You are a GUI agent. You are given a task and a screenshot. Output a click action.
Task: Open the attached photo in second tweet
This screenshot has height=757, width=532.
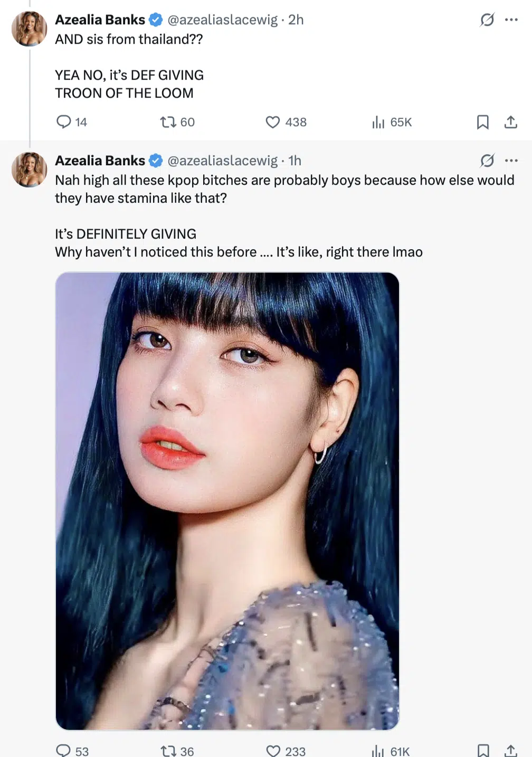tap(227, 500)
